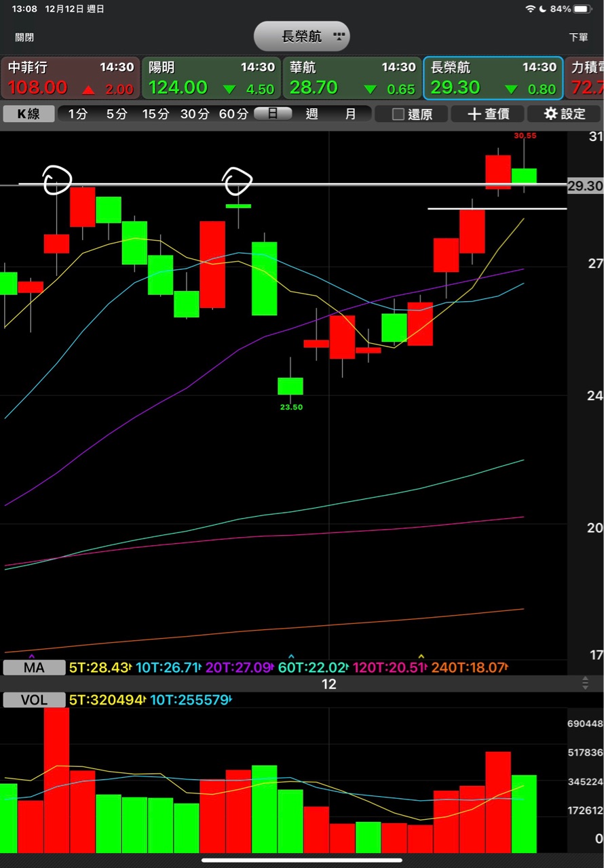
Task: Tap the 關閉 close button
Action: tap(24, 37)
